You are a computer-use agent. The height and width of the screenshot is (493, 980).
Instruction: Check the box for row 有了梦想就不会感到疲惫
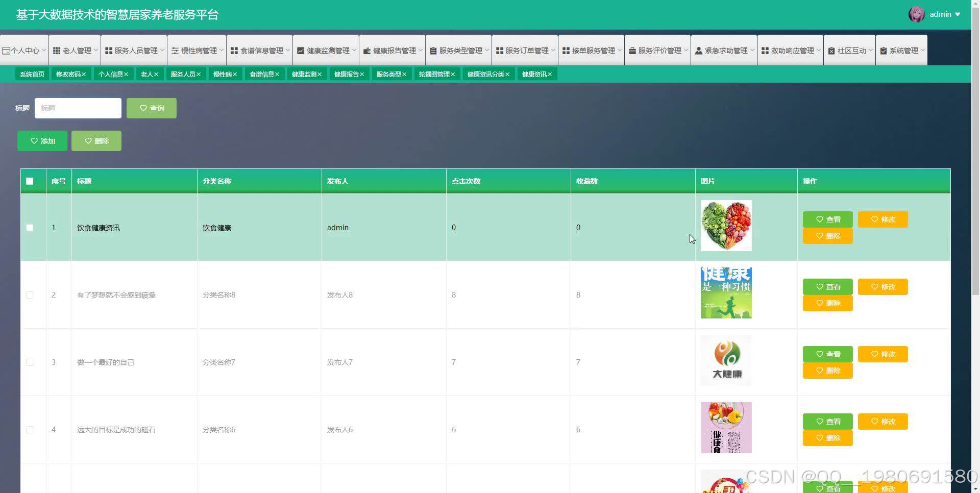30,295
